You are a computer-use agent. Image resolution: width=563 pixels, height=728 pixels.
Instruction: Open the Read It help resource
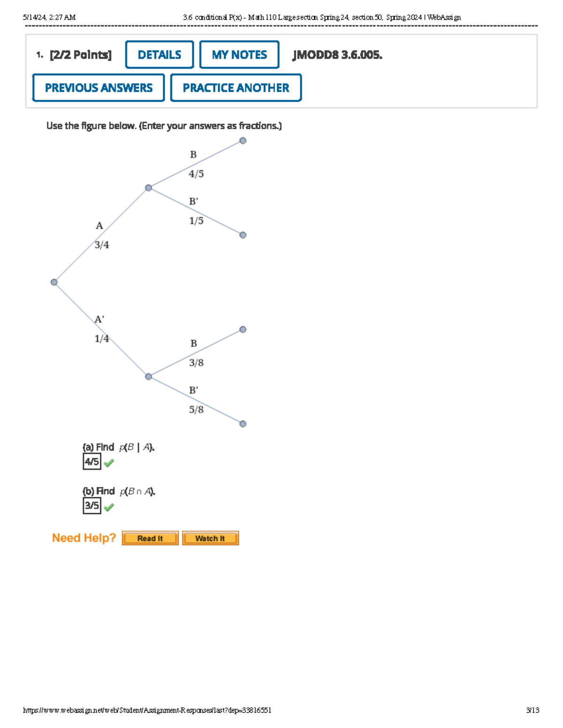click(x=150, y=538)
